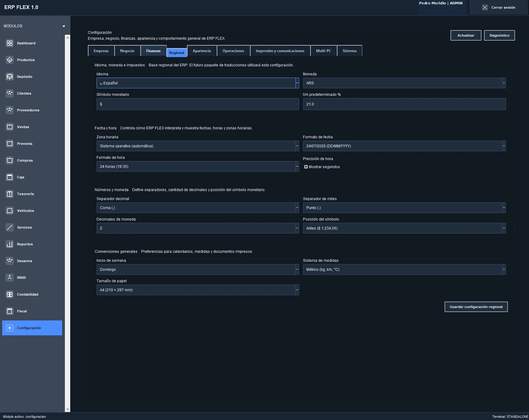Open the Inicio de semana dropdown
The image size is (529, 420).
pos(198,270)
